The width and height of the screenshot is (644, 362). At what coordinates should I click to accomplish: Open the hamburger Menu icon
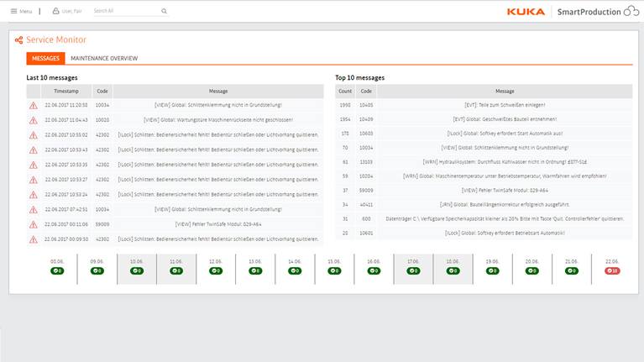tap(13, 12)
